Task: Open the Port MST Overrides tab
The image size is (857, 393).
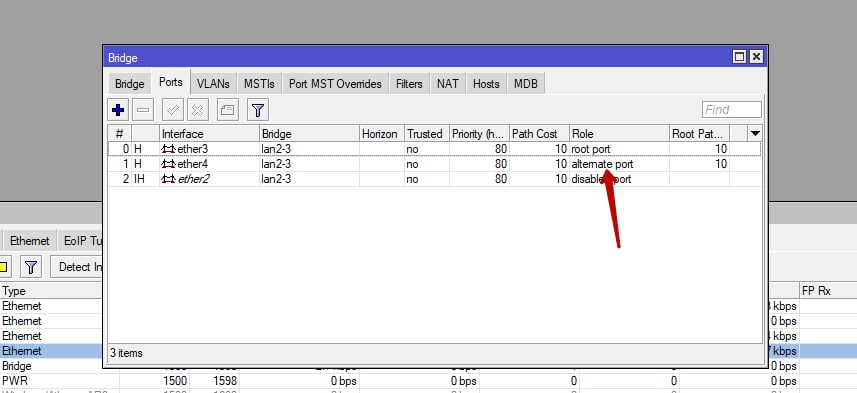Action: [x=335, y=84]
